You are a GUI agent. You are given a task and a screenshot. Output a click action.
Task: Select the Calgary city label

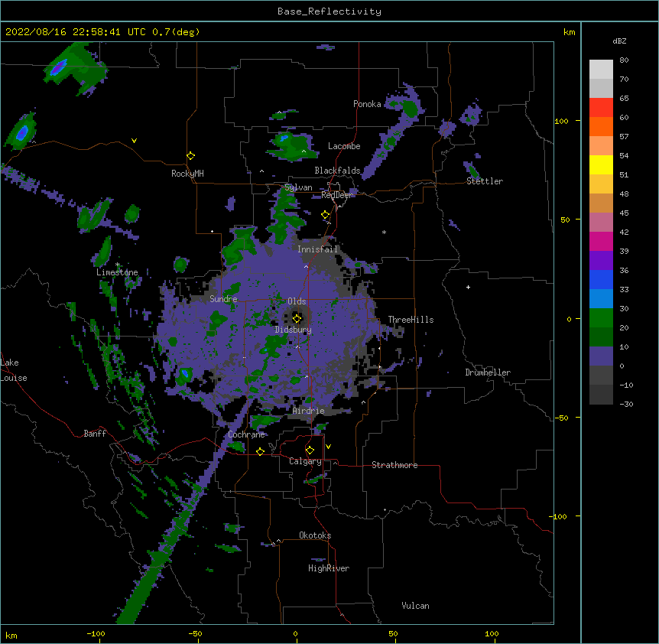tap(305, 461)
